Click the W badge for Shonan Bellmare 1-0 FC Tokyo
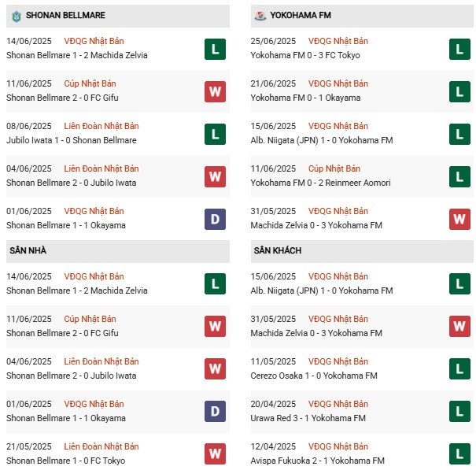The image size is (476, 470). click(x=215, y=454)
